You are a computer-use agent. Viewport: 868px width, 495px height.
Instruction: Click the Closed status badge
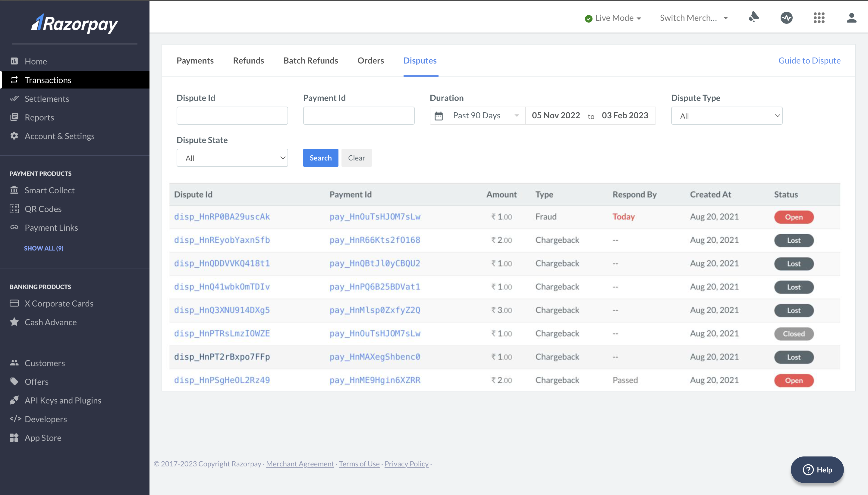click(x=794, y=334)
